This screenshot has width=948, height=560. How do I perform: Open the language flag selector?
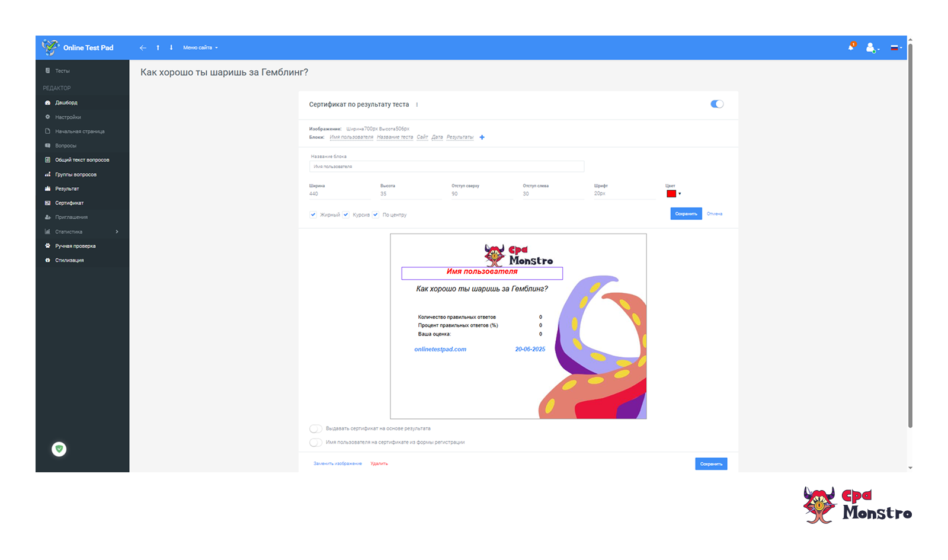pyautogui.click(x=896, y=48)
